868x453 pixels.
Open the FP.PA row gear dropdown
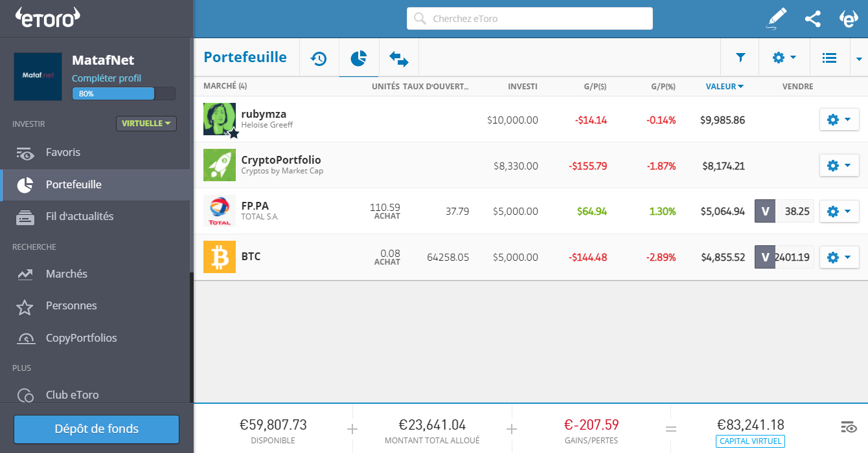839,211
